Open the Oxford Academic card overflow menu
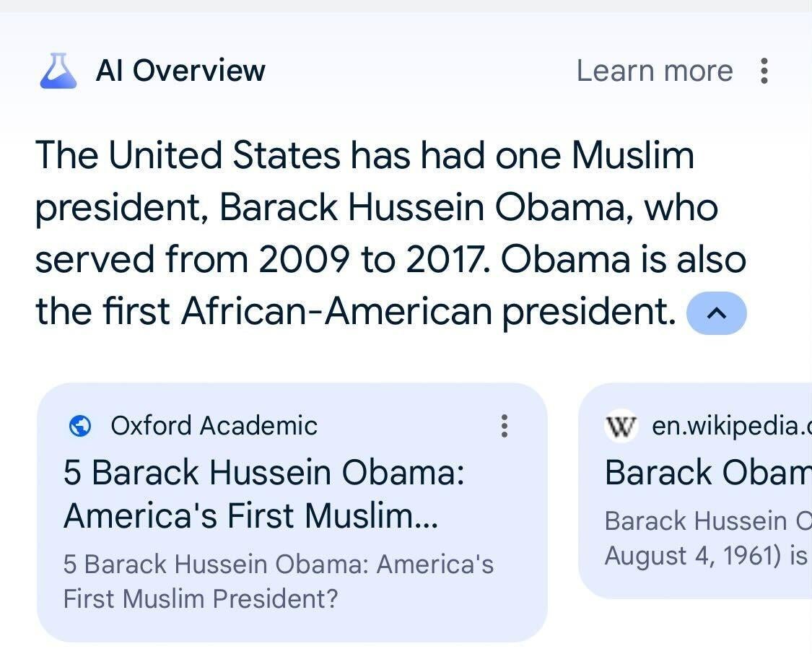The width and height of the screenshot is (812, 654). pyautogui.click(x=505, y=427)
